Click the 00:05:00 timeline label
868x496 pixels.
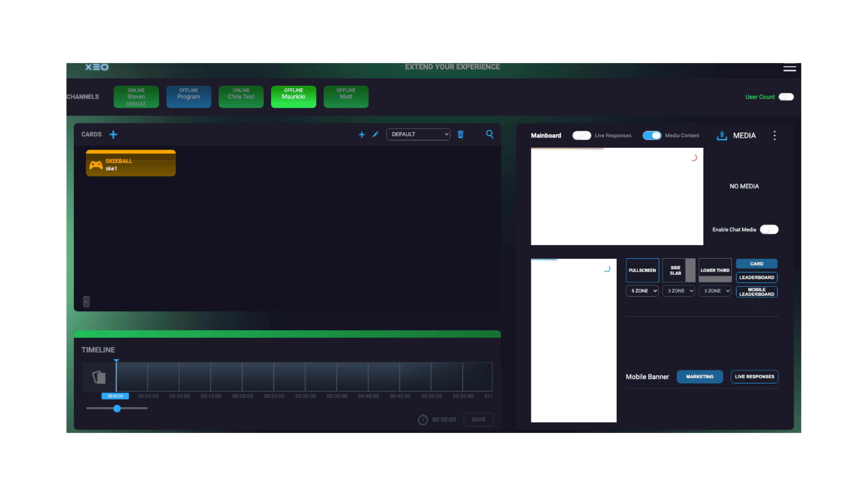pyautogui.click(x=148, y=396)
